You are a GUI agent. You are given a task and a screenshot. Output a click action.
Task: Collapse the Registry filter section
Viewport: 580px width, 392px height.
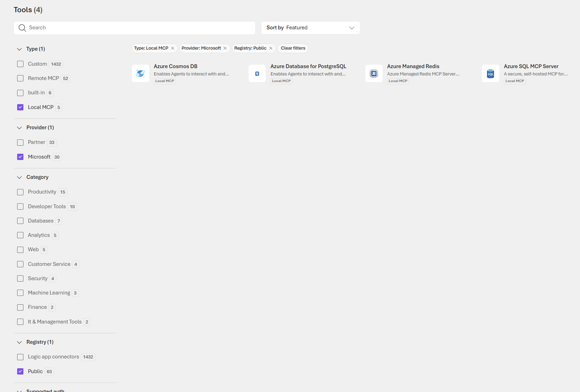point(20,342)
